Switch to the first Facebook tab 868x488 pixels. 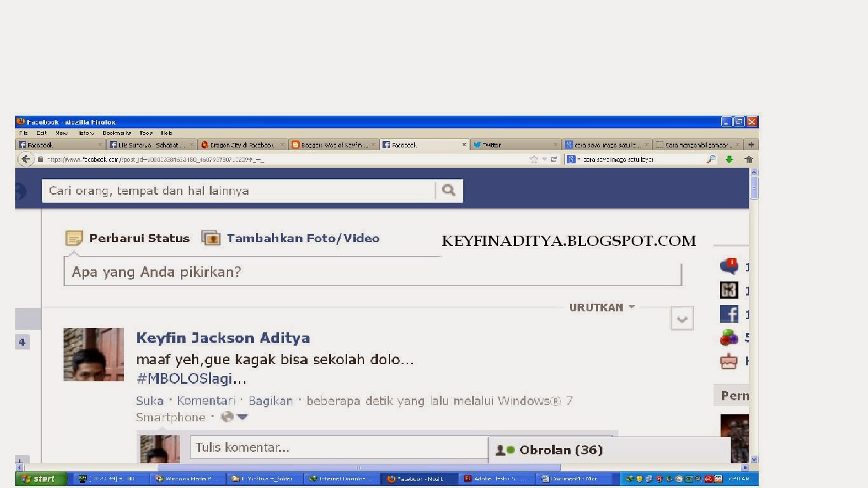(x=60, y=145)
